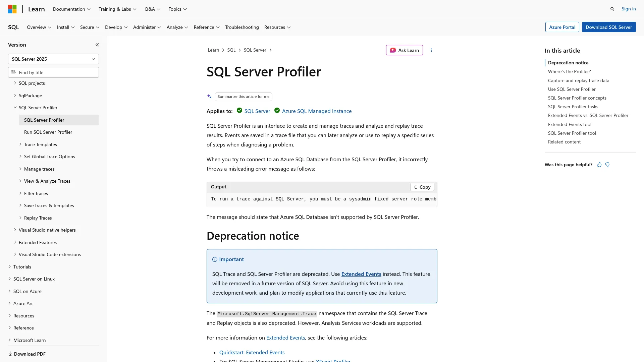Collapse the table of contents sidebar

coord(97,45)
